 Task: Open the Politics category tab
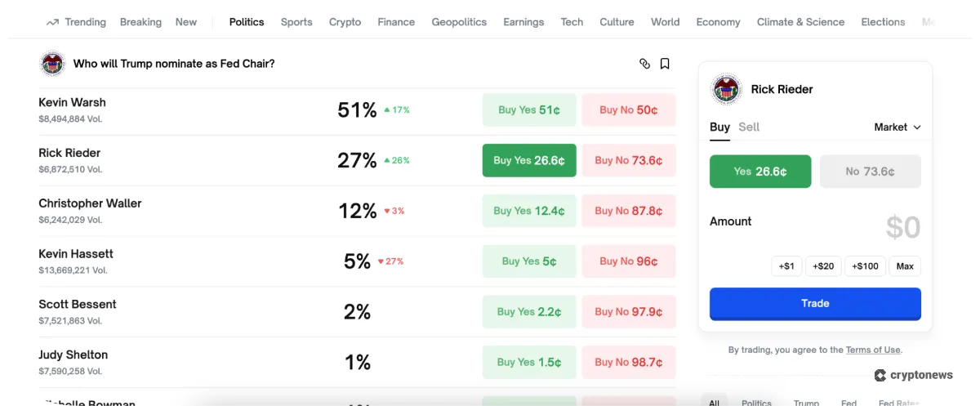[x=247, y=22]
